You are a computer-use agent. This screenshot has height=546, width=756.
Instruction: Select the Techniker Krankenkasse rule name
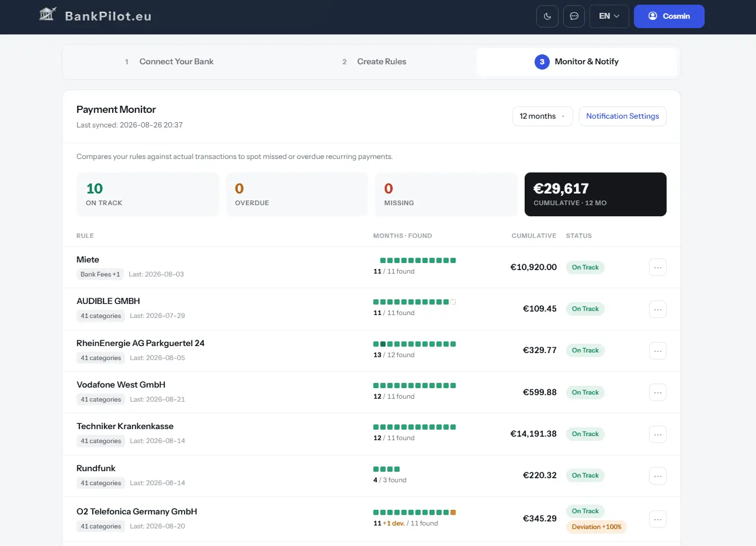[x=125, y=426]
